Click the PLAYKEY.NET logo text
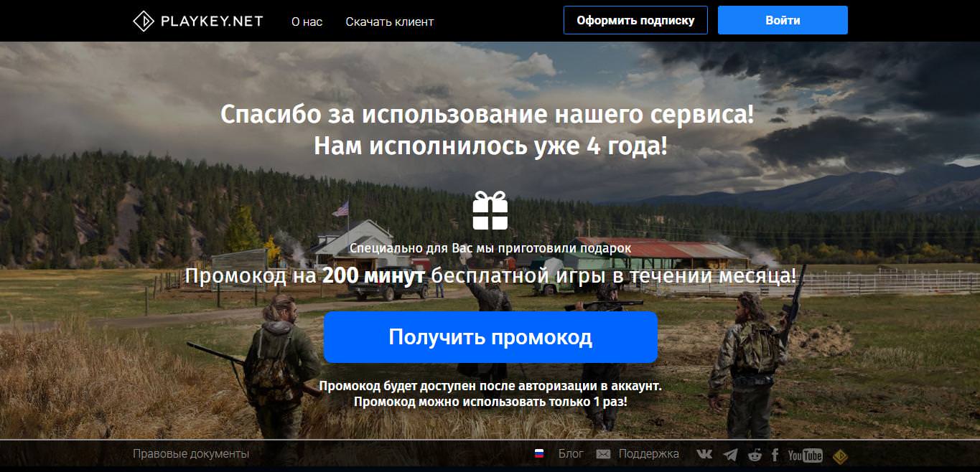Image resolution: width=980 pixels, height=472 pixels. click(x=211, y=22)
